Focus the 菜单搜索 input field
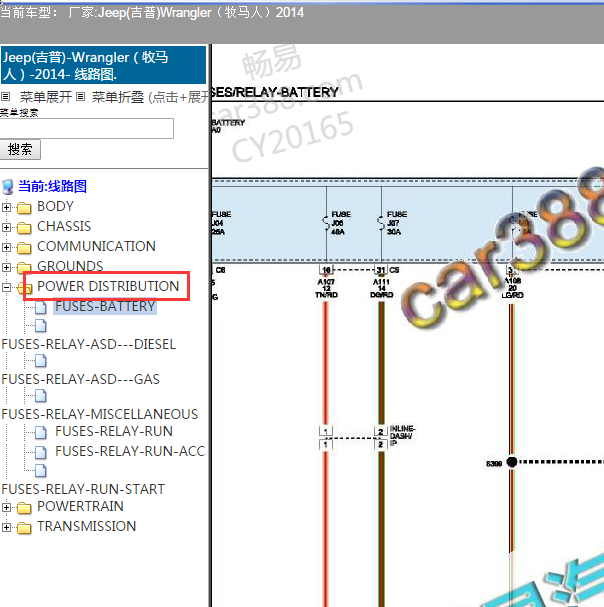This screenshot has height=607, width=604. [x=87, y=129]
